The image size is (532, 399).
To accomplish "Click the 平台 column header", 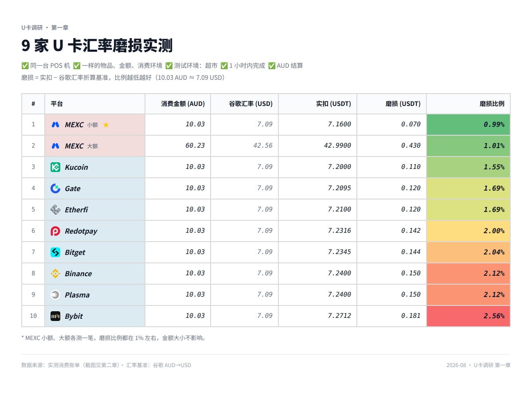I will [95, 104].
